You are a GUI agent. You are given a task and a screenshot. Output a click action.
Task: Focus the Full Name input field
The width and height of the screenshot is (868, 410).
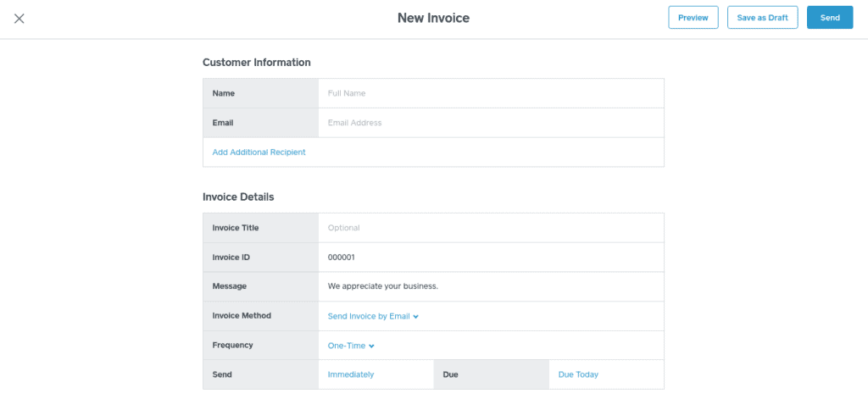[490, 93]
